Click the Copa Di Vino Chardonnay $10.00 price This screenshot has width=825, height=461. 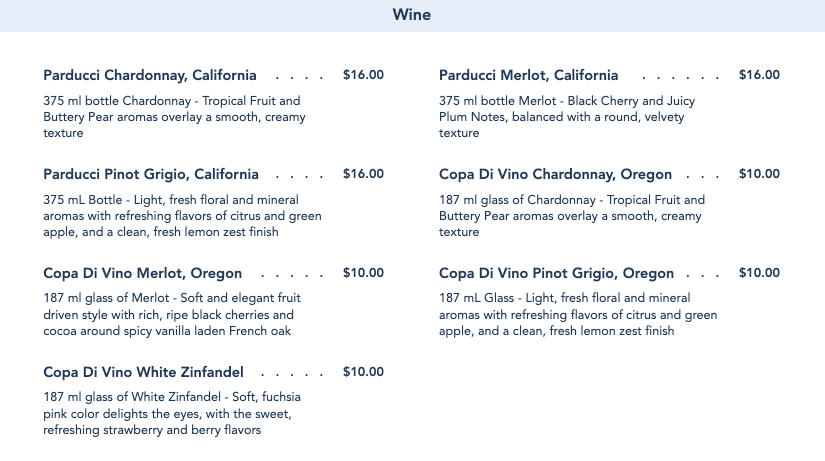759,174
